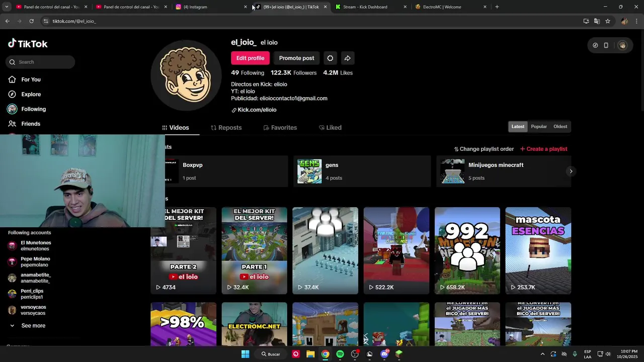644x362 pixels.
Task: Click the TikTok logo
Action: [28, 44]
